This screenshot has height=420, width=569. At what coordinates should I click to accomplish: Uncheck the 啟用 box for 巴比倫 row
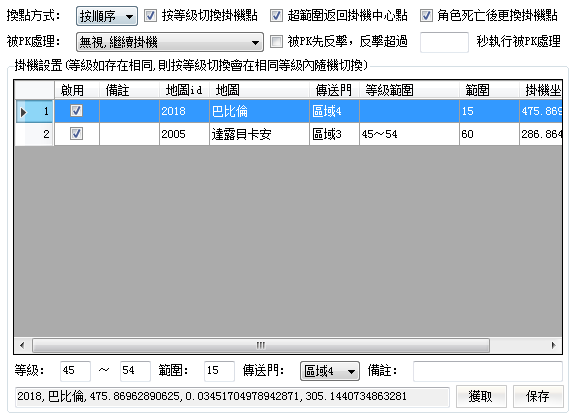[76, 111]
